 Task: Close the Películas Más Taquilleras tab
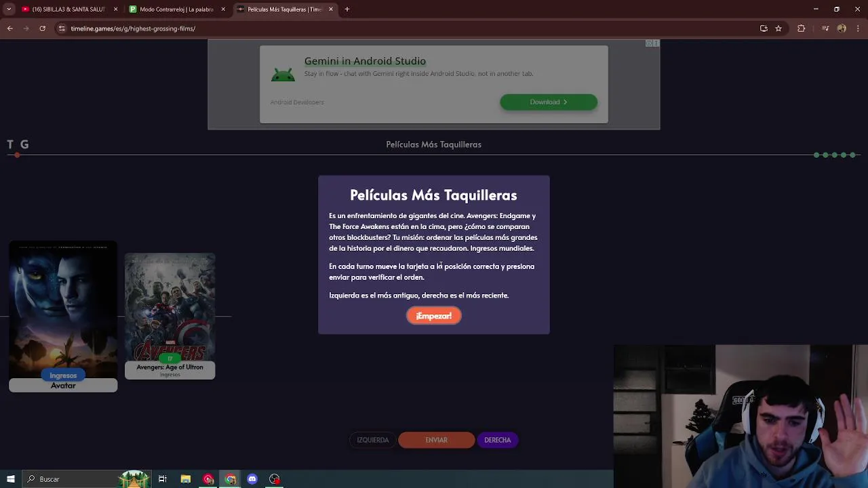(331, 9)
